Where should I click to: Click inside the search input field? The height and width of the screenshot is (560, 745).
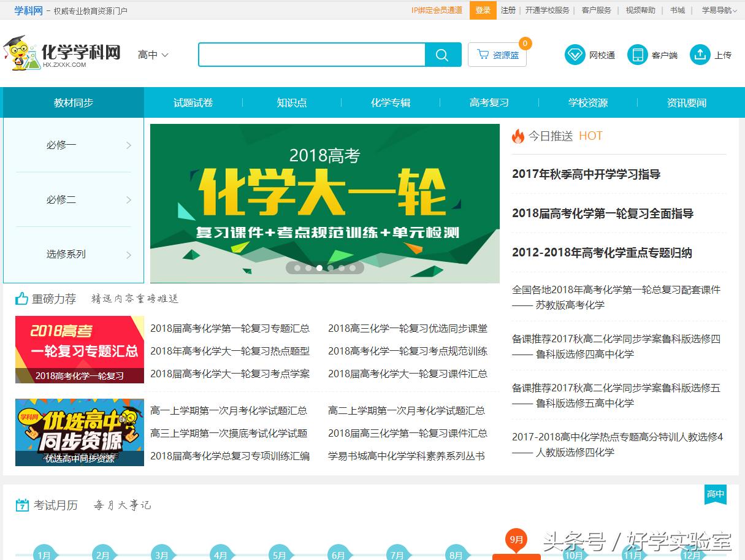tap(313, 55)
